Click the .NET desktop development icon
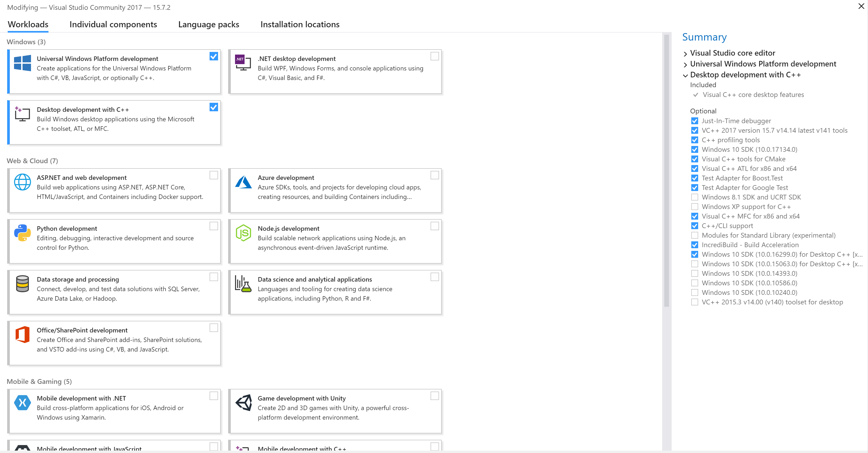Viewport: 868px width, 453px height. coord(243,62)
